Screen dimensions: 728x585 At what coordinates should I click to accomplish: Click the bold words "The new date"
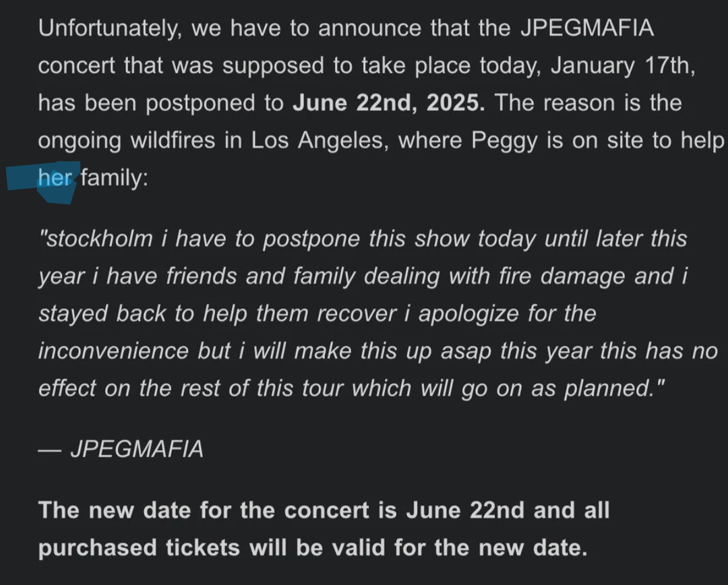(115, 510)
